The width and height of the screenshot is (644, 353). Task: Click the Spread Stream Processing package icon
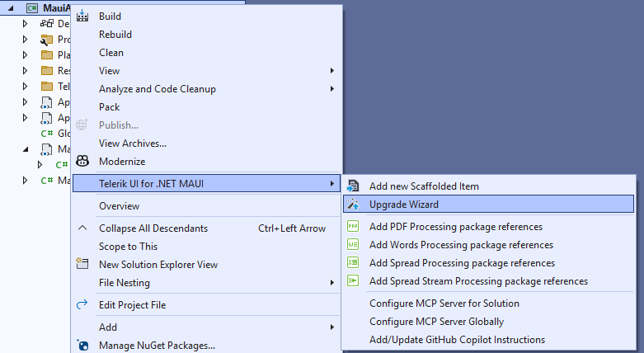pos(353,280)
